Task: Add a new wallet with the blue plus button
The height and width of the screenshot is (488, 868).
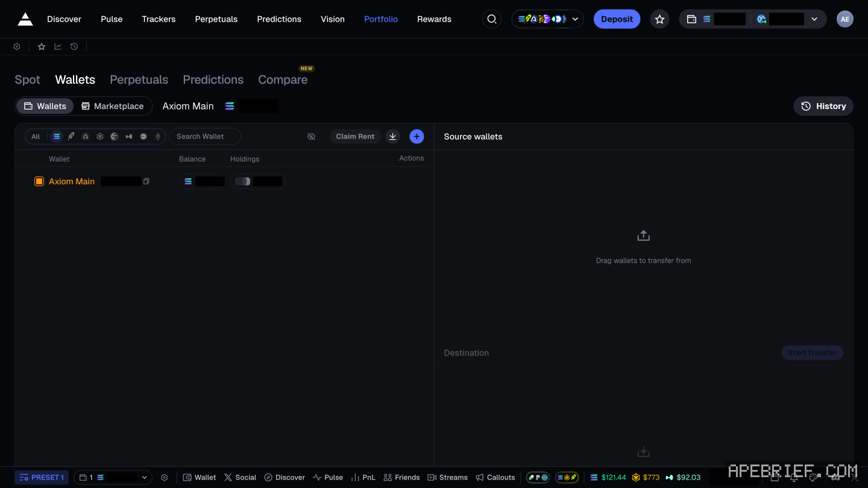Action: (x=417, y=137)
